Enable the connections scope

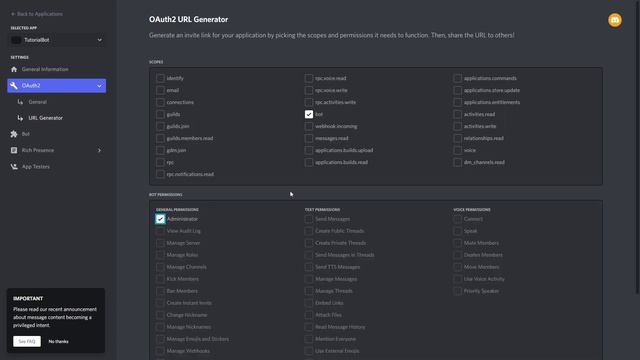pyautogui.click(x=160, y=102)
